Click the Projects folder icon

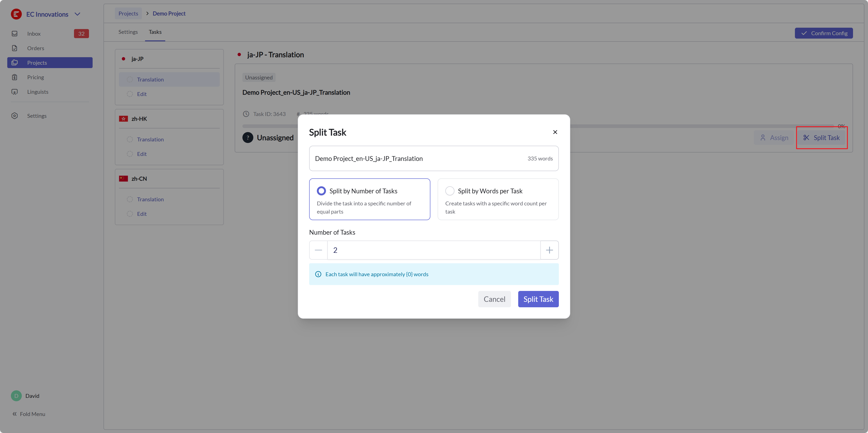[15, 62]
